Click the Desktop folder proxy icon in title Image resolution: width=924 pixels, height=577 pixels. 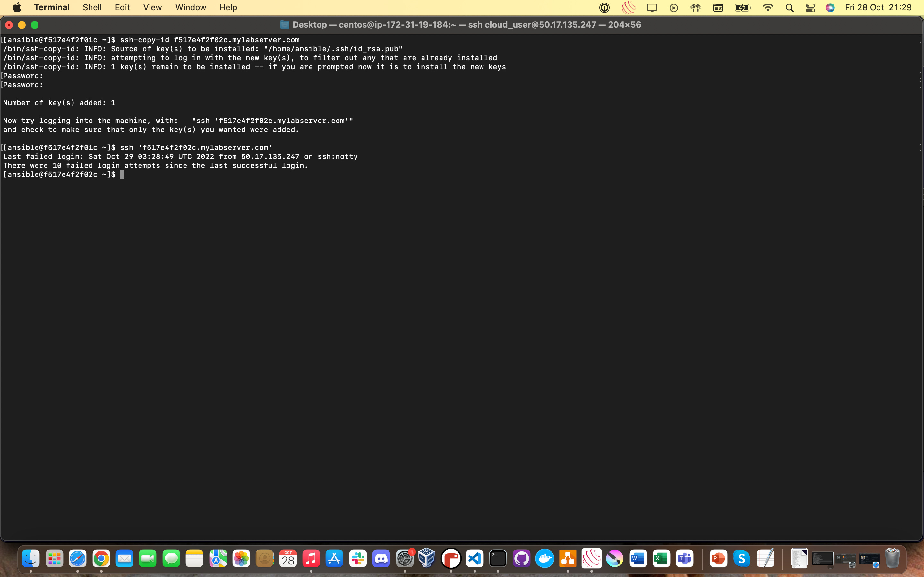tap(285, 25)
